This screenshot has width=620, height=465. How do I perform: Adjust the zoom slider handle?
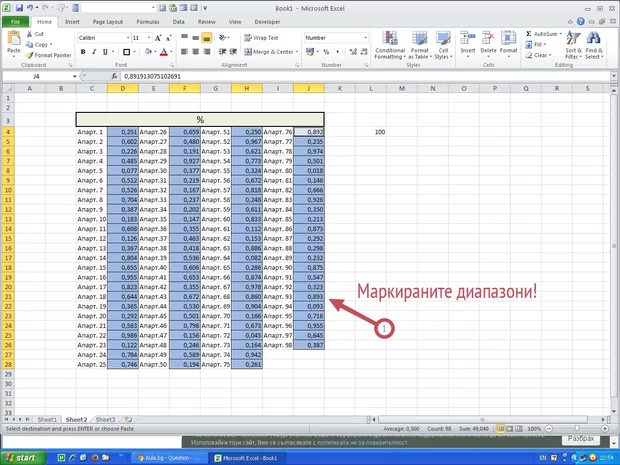point(577,429)
